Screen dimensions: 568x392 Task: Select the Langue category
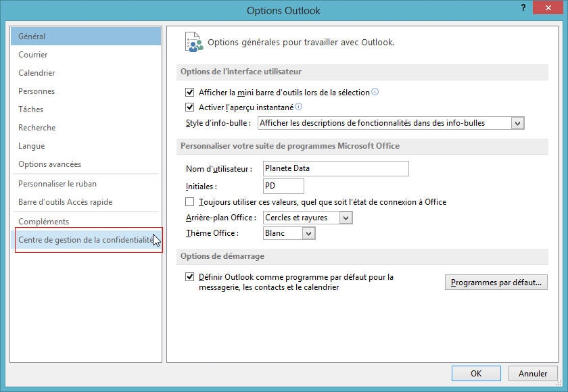(86, 146)
